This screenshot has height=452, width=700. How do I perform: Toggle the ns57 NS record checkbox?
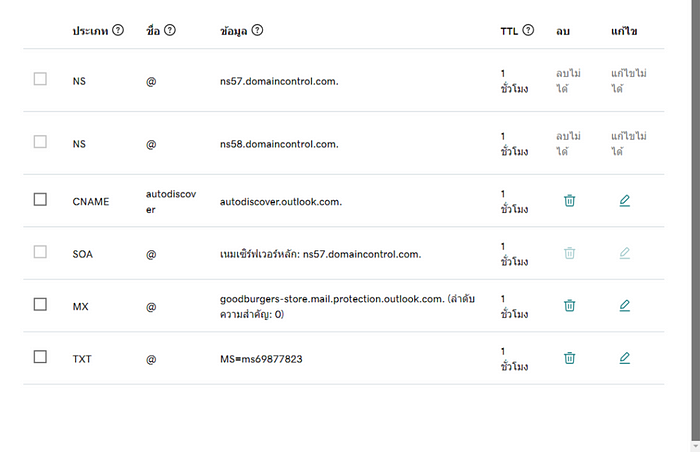40,79
